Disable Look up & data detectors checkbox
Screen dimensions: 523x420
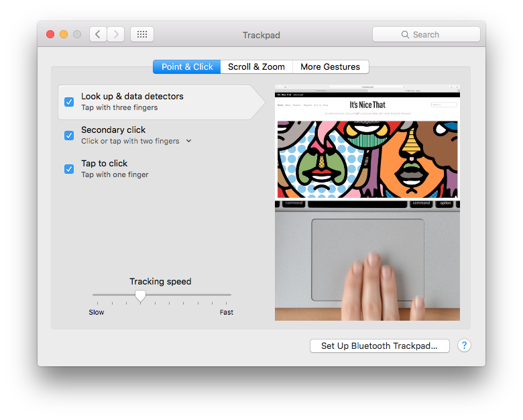click(x=69, y=102)
